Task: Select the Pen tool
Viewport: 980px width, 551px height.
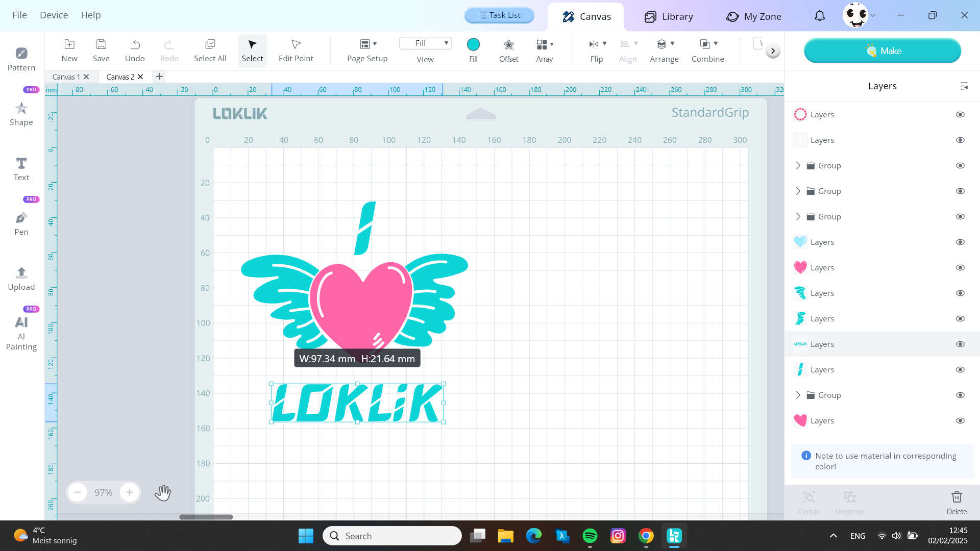Action: pos(21,224)
